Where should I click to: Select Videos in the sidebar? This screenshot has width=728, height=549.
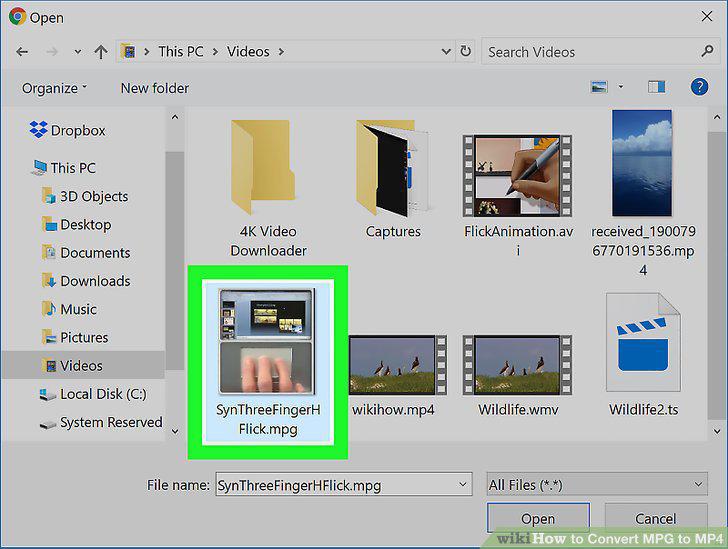[83, 366]
